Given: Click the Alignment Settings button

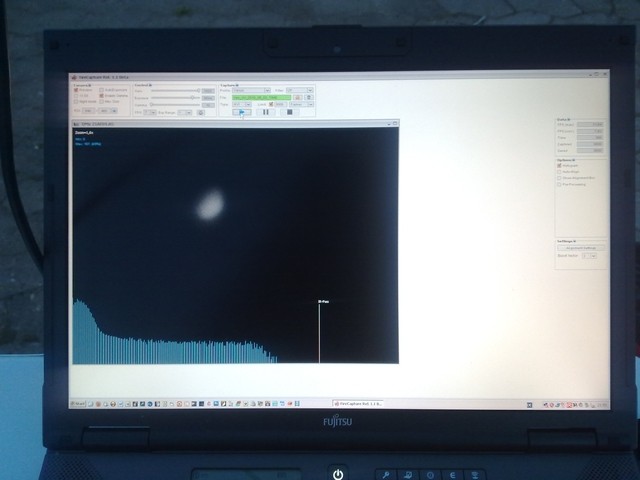Looking at the screenshot, I should (x=581, y=248).
